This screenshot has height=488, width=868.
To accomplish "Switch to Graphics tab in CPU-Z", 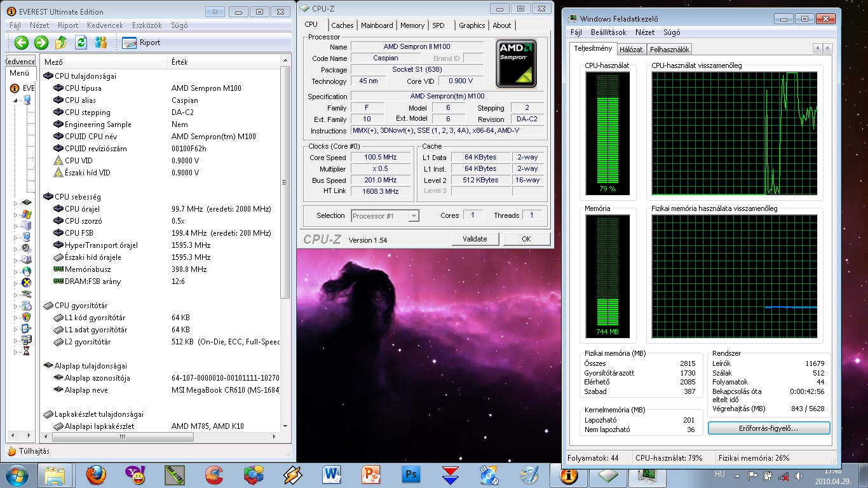I will tap(472, 25).
